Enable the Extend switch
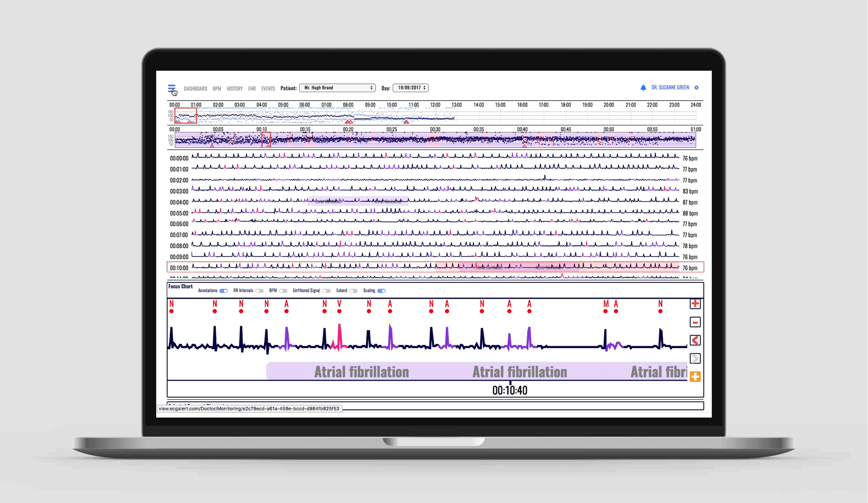 [x=354, y=291]
